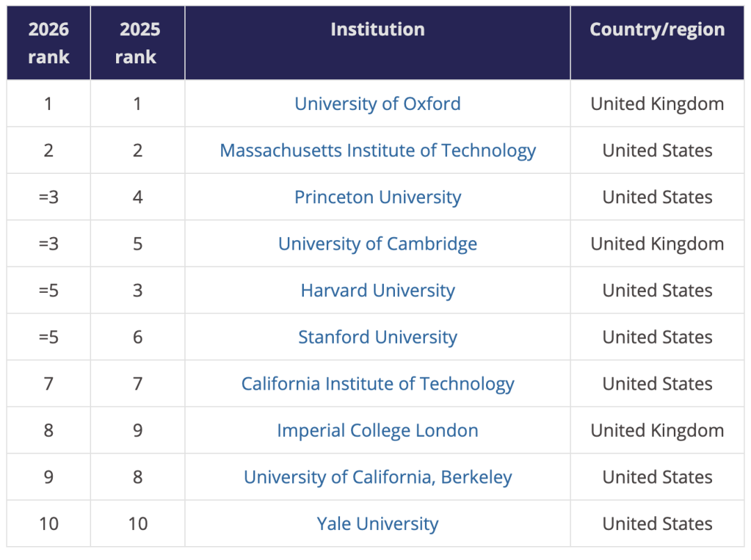Click the Country/region column header
The height and width of the screenshot is (560, 751).
click(x=657, y=29)
